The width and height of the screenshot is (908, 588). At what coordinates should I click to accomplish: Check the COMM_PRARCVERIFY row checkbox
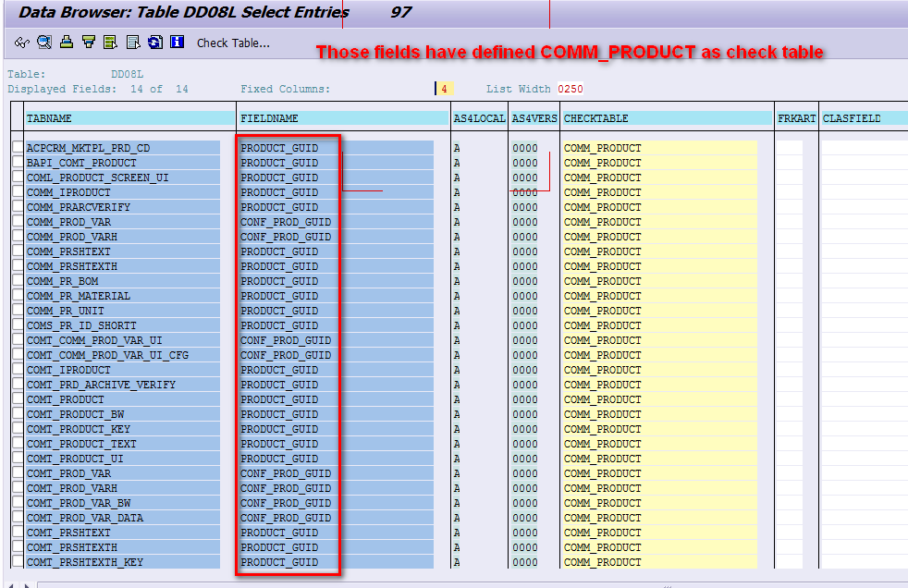point(18,207)
